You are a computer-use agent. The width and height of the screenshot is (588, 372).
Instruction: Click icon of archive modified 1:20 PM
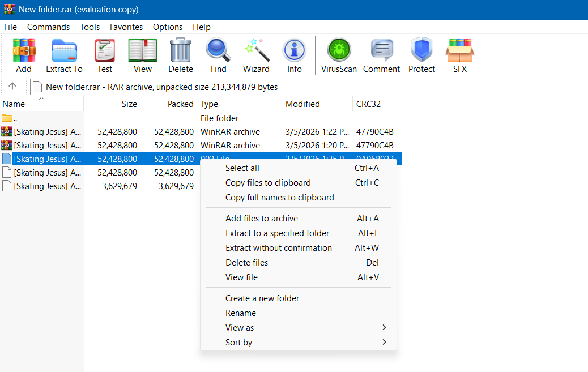pyautogui.click(x=7, y=145)
